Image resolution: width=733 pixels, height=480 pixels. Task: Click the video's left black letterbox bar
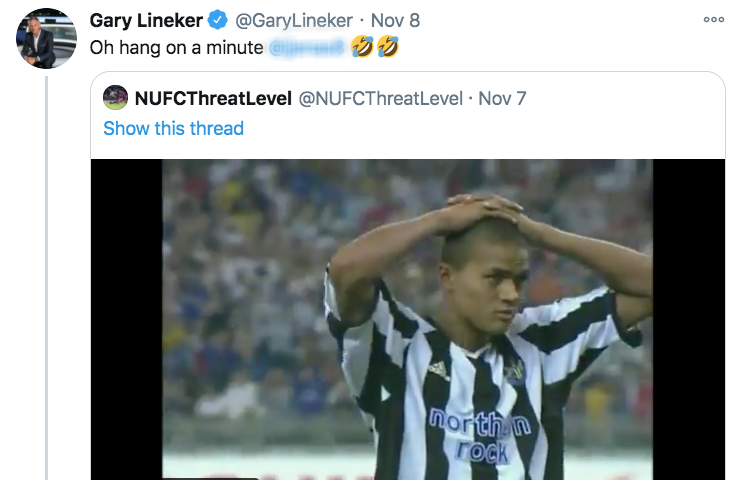coord(127,320)
